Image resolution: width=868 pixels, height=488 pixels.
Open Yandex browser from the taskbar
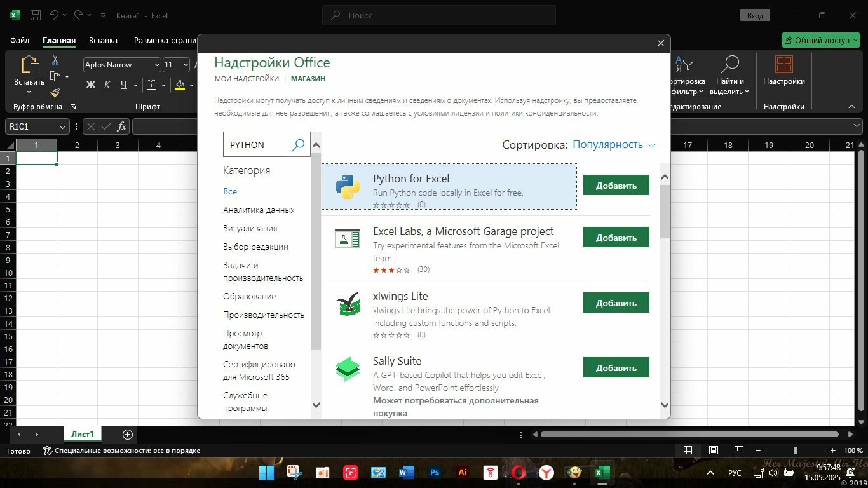click(546, 473)
